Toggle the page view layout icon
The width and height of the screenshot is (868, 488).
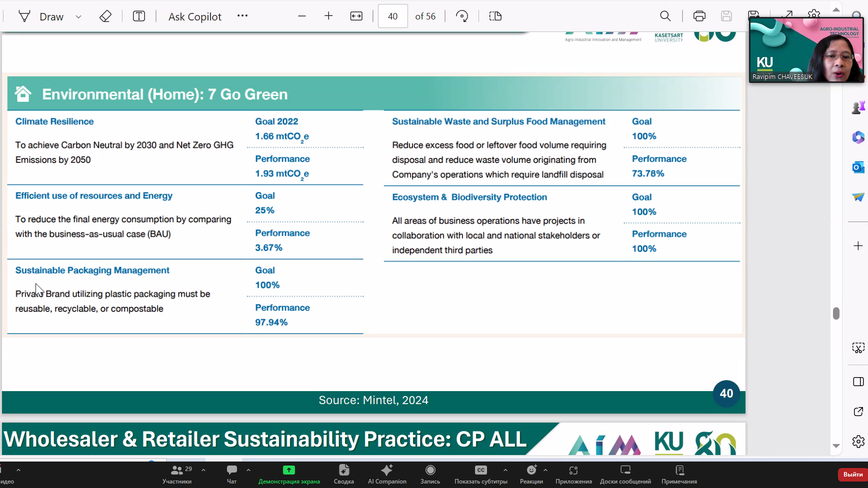point(495,16)
